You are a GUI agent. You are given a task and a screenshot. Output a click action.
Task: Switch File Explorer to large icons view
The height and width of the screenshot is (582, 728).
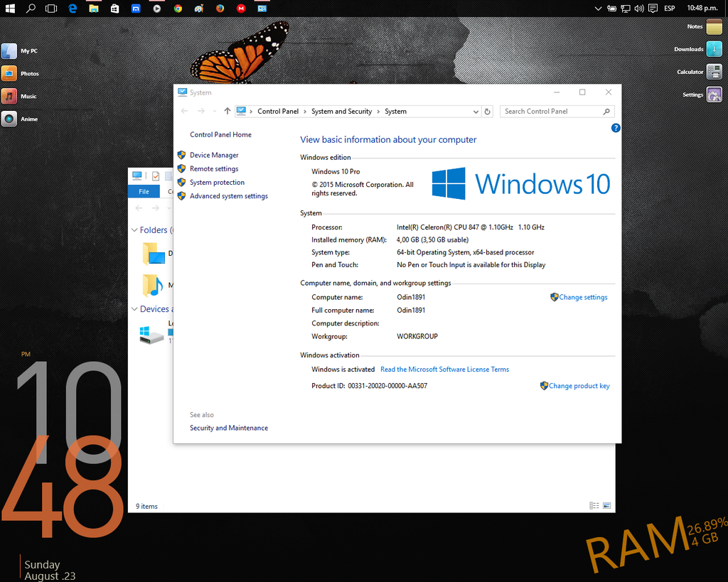pyautogui.click(x=607, y=505)
